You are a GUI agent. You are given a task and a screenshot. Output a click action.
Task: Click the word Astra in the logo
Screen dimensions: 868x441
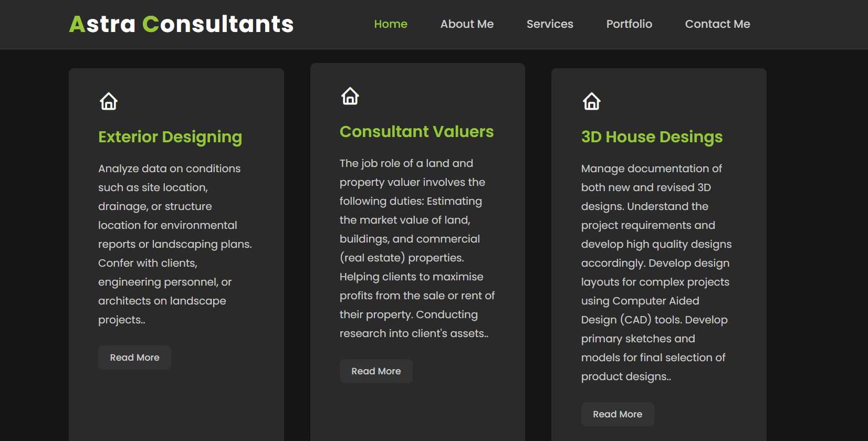pos(103,24)
